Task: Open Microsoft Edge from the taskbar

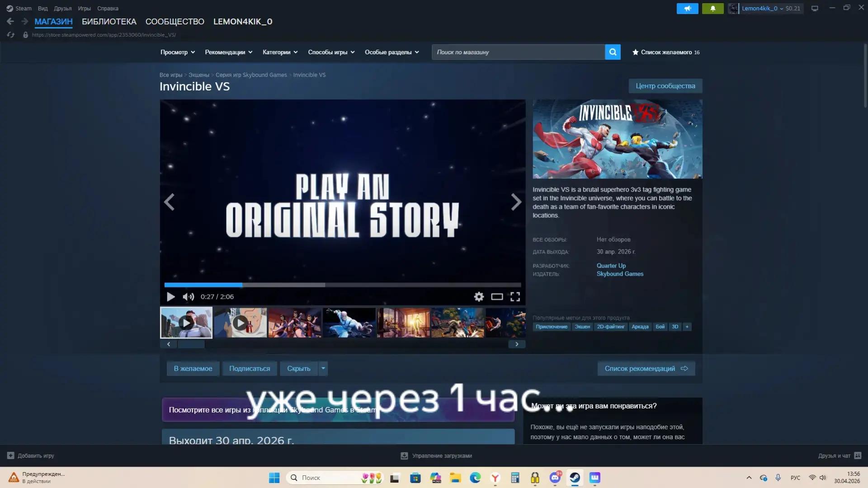Action: pos(475,478)
